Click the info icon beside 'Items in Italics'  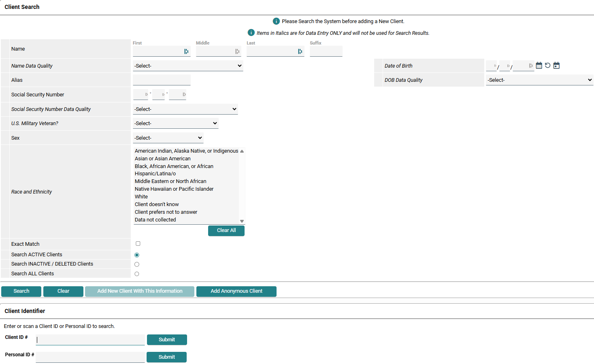pyautogui.click(x=251, y=32)
